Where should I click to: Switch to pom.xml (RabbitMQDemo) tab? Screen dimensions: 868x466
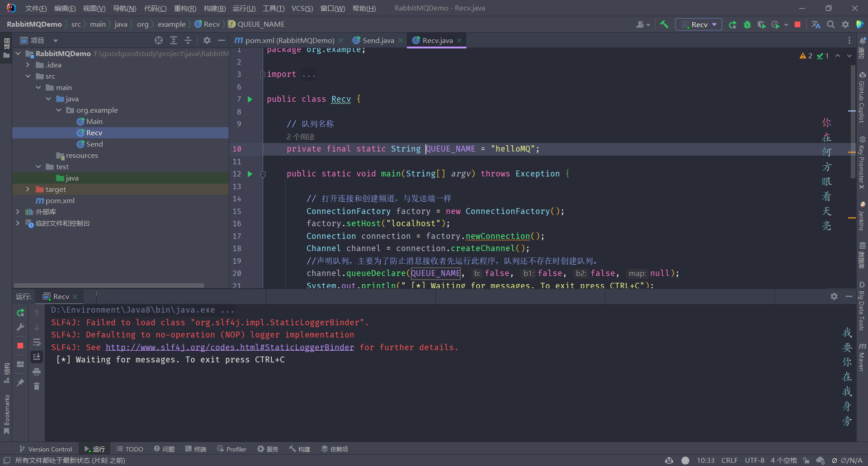coord(289,40)
